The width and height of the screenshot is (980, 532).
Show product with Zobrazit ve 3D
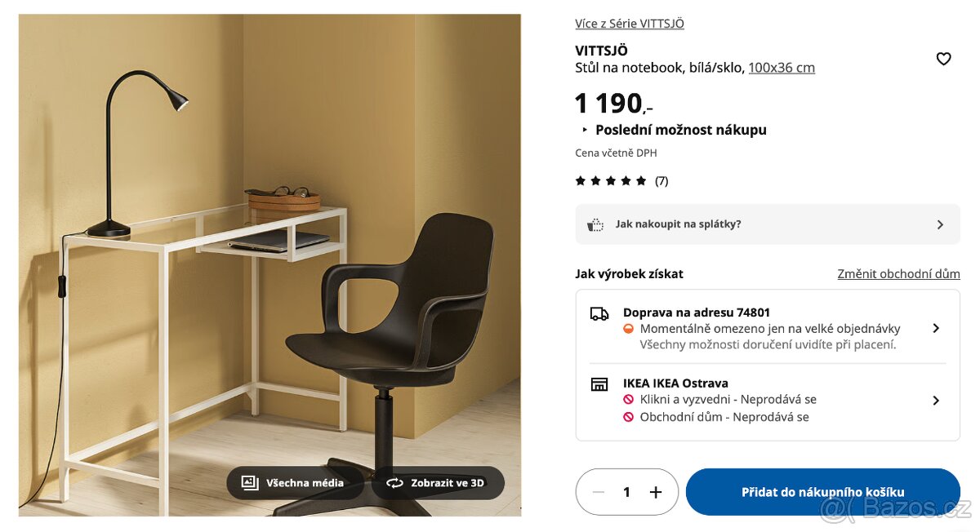click(x=438, y=483)
